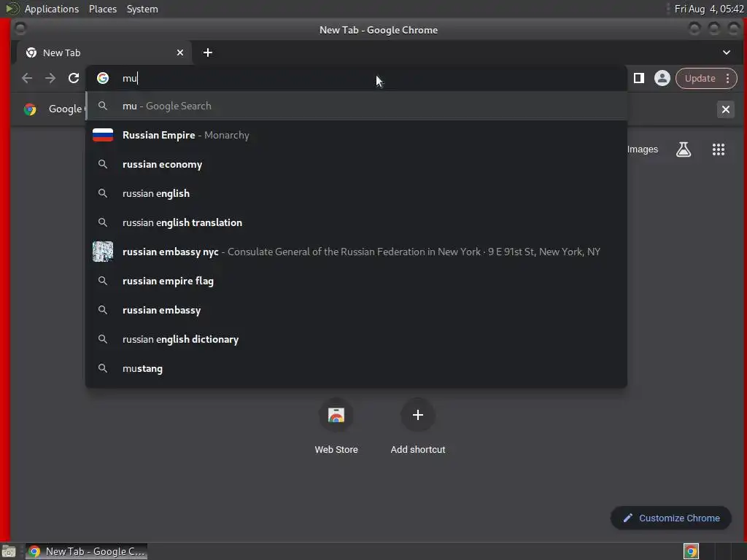This screenshot has width=747, height=560.
Task: Click Chrome icon in bottom-right tray
Action: tap(691, 551)
